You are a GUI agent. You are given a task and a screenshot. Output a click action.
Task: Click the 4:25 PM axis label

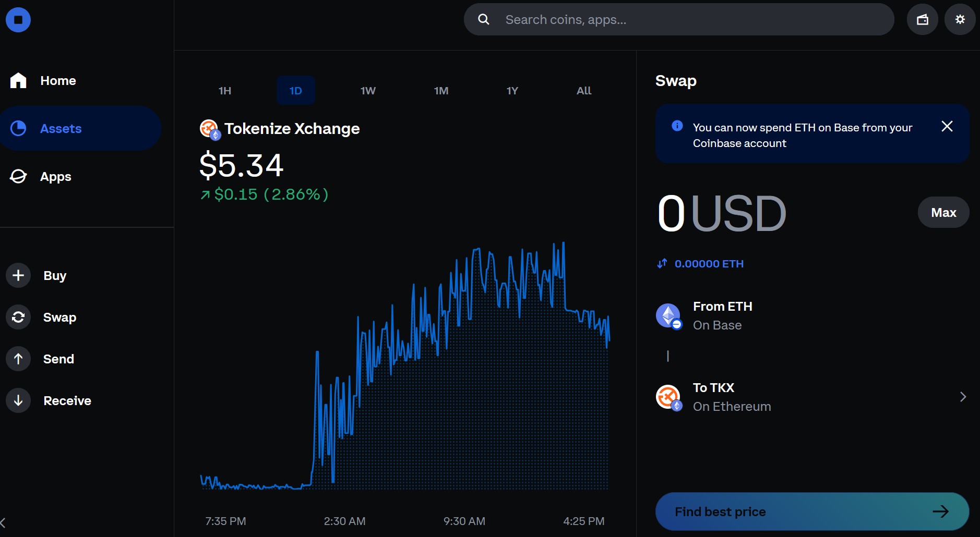point(584,521)
